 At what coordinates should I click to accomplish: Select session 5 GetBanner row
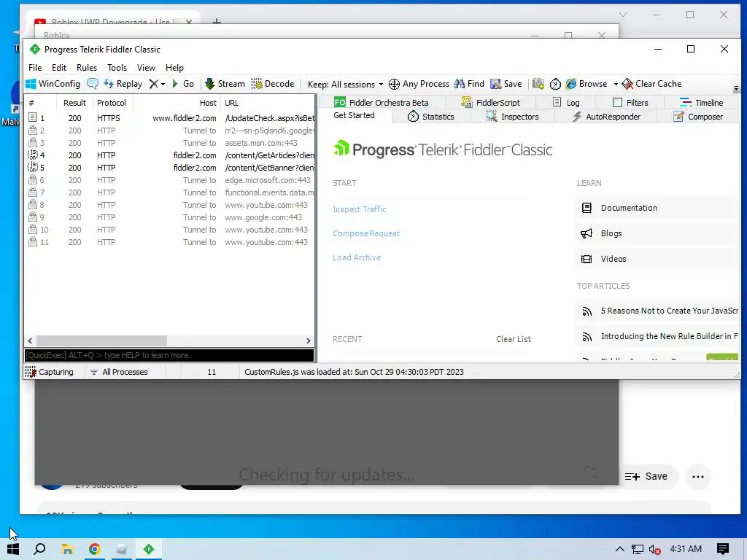(x=169, y=168)
